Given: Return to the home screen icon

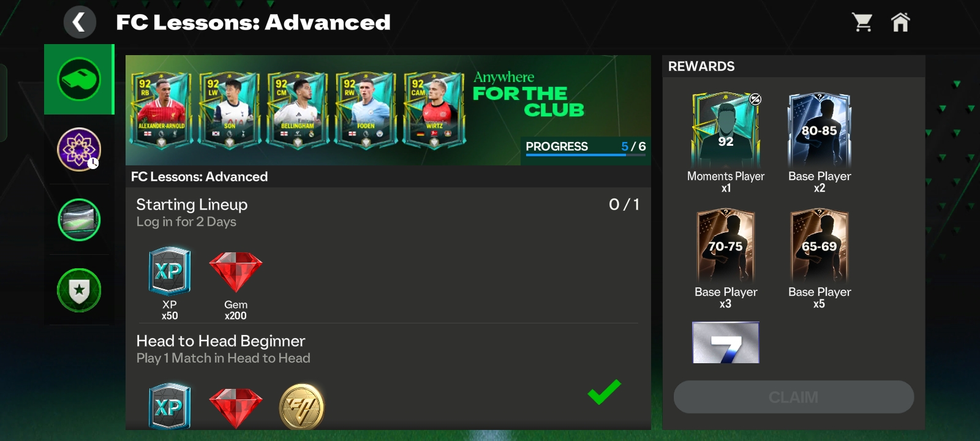Looking at the screenshot, I should (900, 23).
